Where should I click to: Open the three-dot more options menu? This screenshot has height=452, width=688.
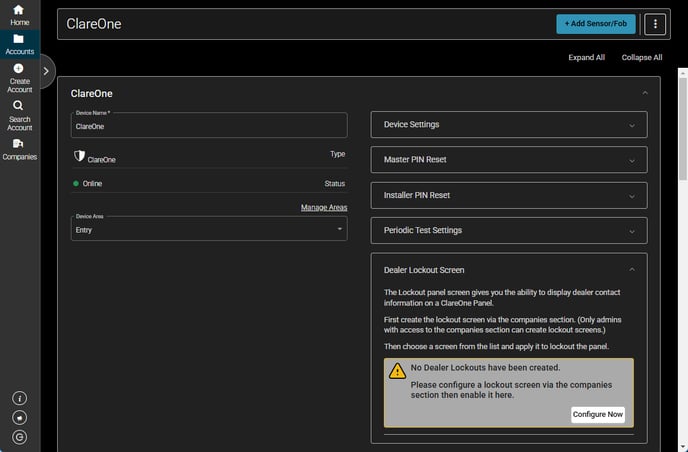(655, 24)
